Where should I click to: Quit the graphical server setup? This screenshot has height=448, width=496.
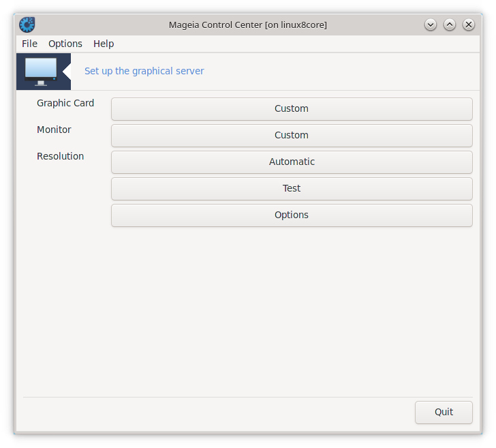point(444,413)
